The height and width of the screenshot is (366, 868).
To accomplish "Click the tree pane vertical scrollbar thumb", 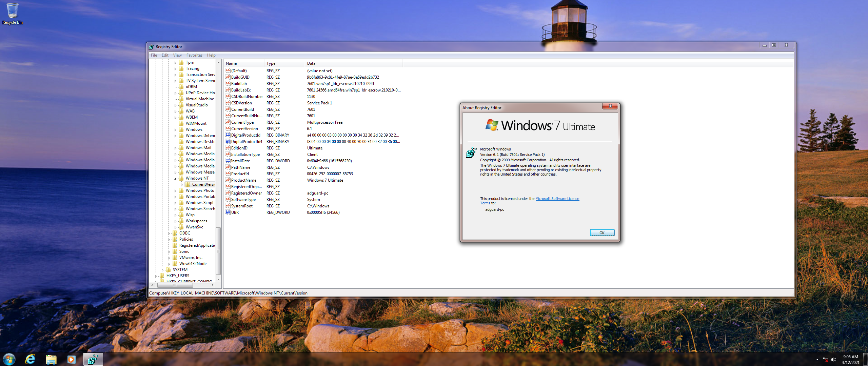I will [x=218, y=251].
